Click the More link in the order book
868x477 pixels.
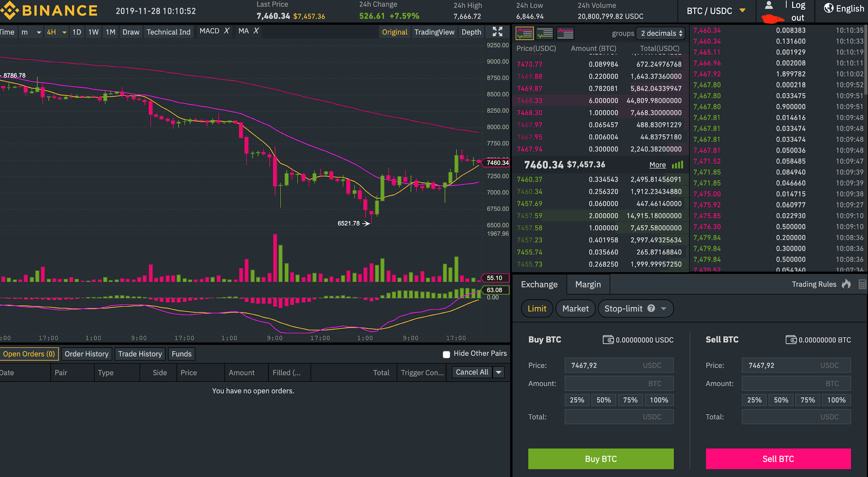(657, 165)
